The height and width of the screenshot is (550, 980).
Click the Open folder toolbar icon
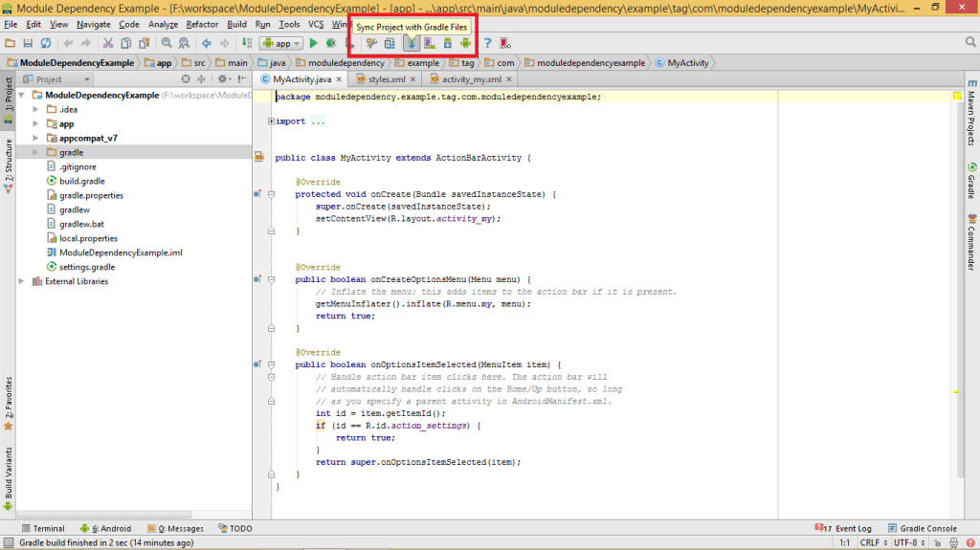[x=10, y=43]
